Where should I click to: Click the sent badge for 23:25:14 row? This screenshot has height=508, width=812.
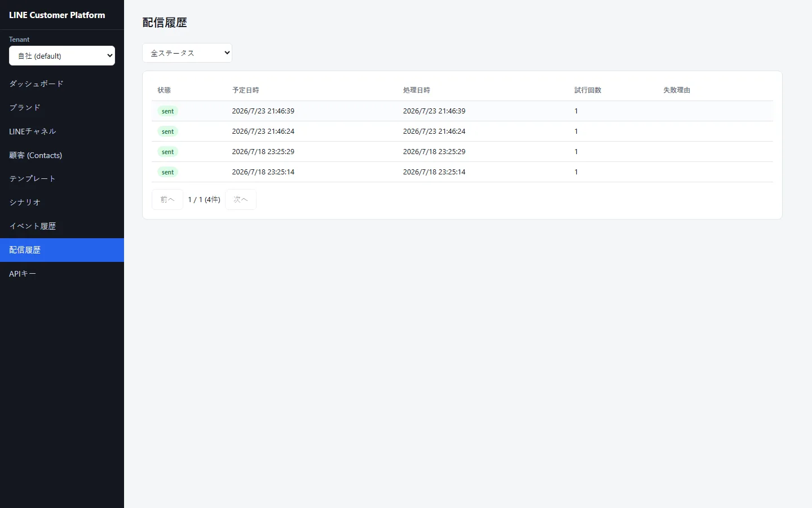click(167, 172)
